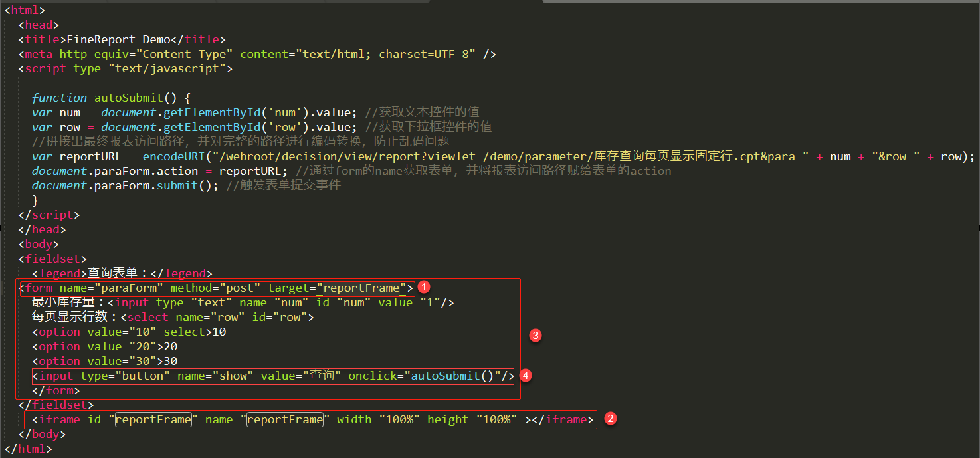Click the var num declaration line
This screenshot has height=458, width=980.
point(255,112)
